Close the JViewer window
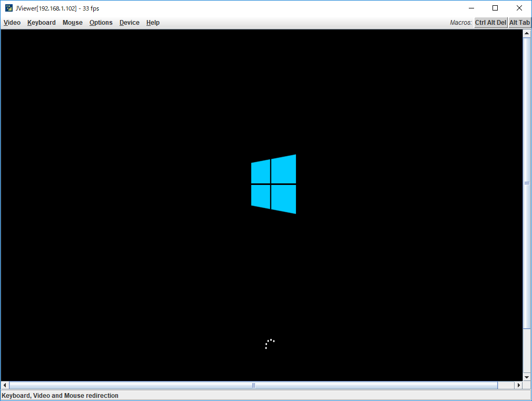 (519, 8)
